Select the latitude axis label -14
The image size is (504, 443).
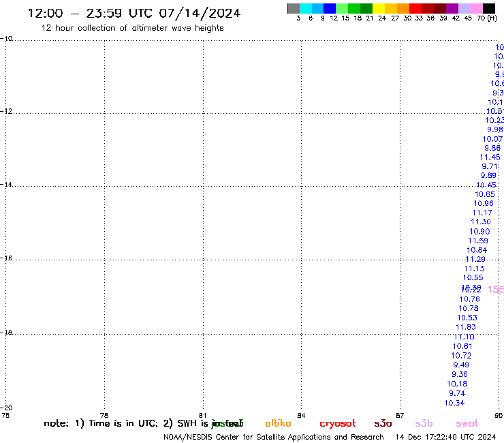(x=6, y=184)
